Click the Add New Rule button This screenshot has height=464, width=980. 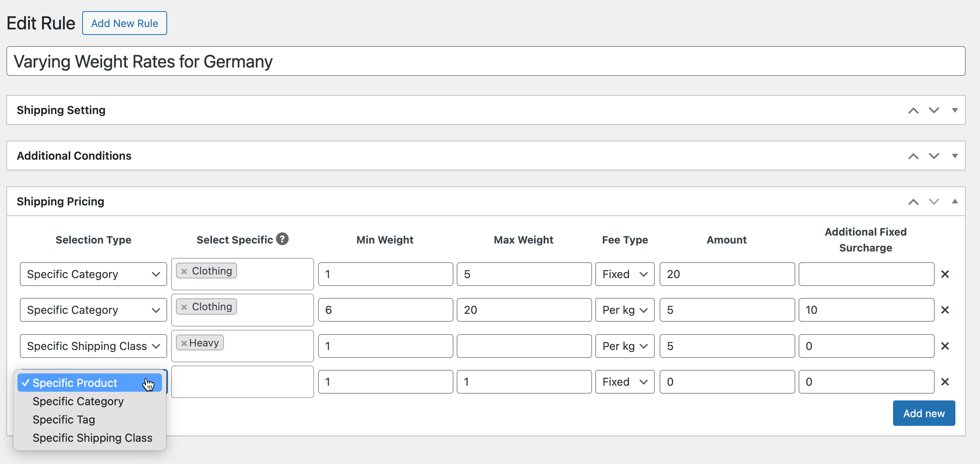coord(124,23)
